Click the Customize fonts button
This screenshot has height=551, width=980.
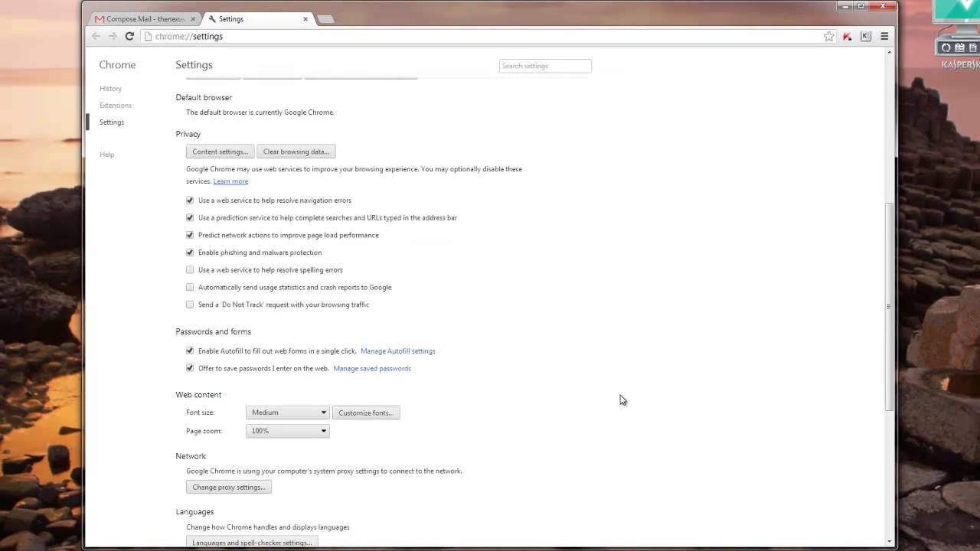coord(366,412)
